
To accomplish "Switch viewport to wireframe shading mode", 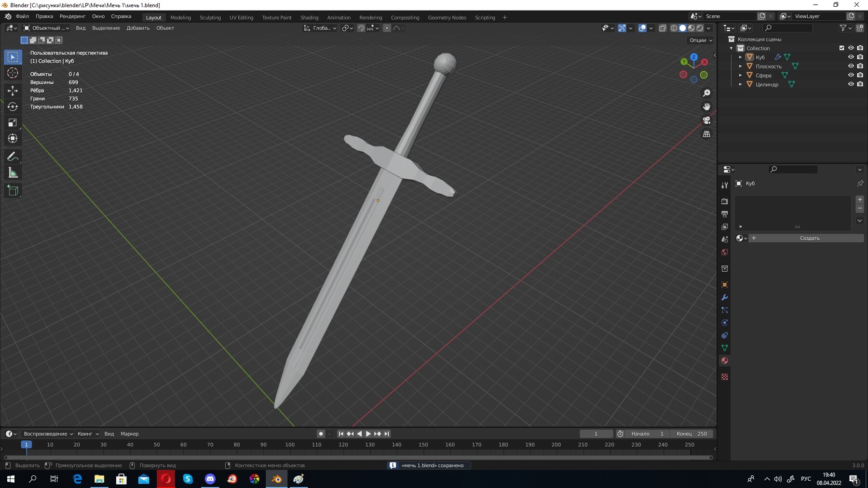I will click(x=674, y=28).
